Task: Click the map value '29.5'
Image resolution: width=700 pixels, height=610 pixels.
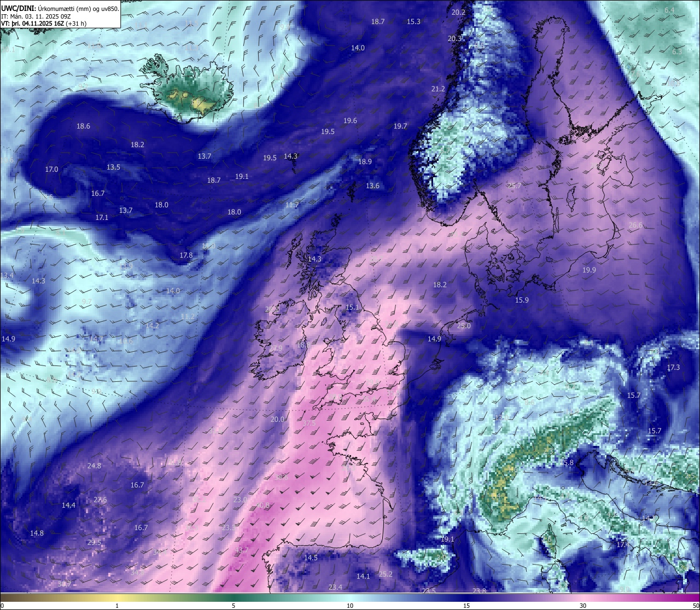Action: [x=95, y=543]
